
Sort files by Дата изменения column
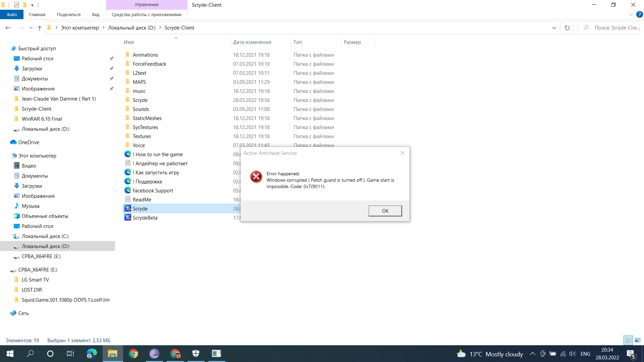[252, 42]
